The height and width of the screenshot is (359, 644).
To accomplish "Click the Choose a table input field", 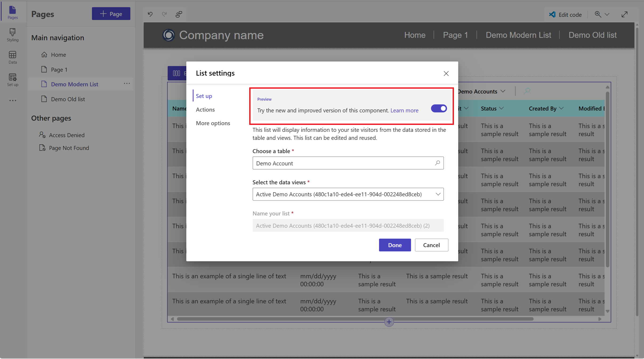I will [x=344, y=163].
